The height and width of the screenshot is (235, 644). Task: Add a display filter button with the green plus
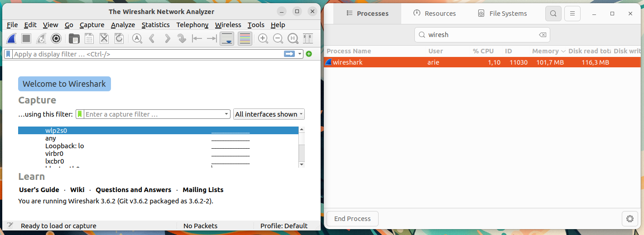[x=309, y=54]
